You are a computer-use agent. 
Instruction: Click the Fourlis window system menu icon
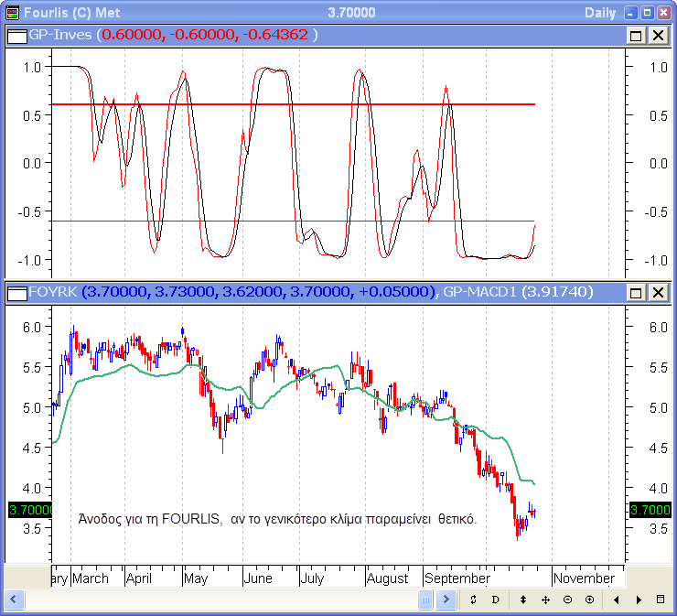(11, 12)
